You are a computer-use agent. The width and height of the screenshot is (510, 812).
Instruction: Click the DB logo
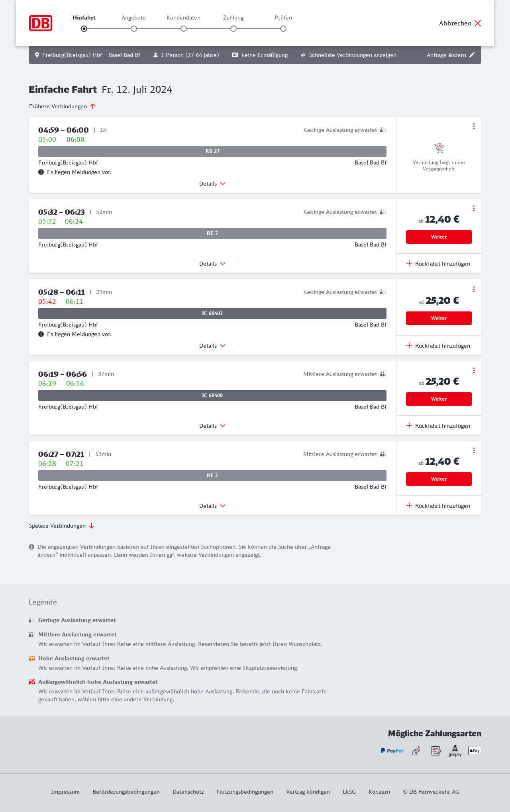41,23
